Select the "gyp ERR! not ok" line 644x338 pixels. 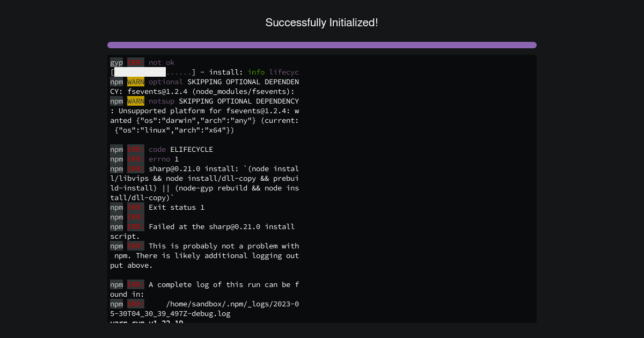pyautogui.click(x=142, y=62)
